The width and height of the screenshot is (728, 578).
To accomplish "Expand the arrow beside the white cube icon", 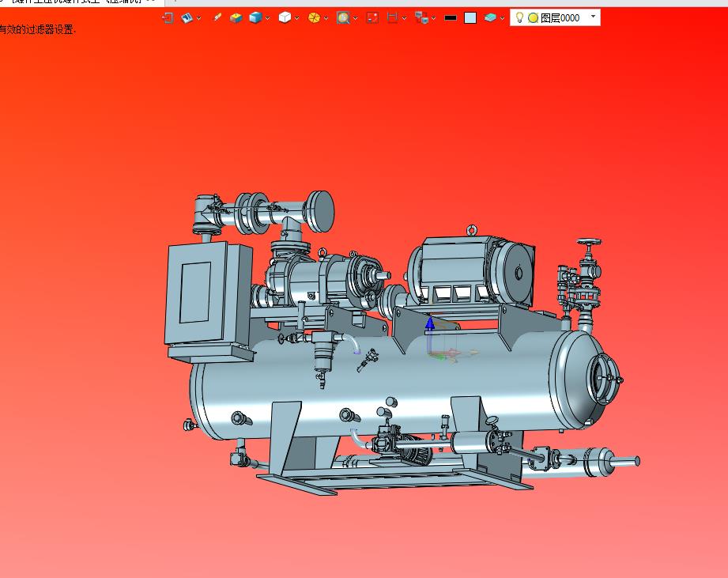I will pyautogui.click(x=297, y=18).
